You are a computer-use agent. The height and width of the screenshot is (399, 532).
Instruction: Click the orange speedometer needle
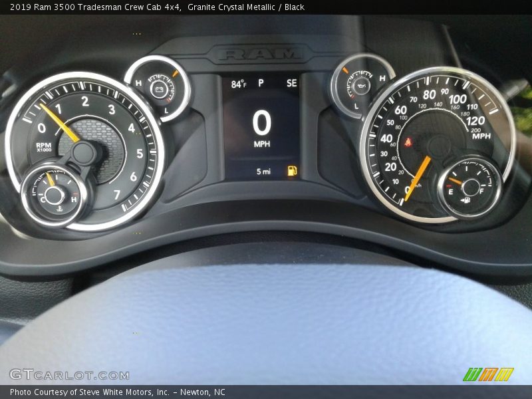pos(418,177)
